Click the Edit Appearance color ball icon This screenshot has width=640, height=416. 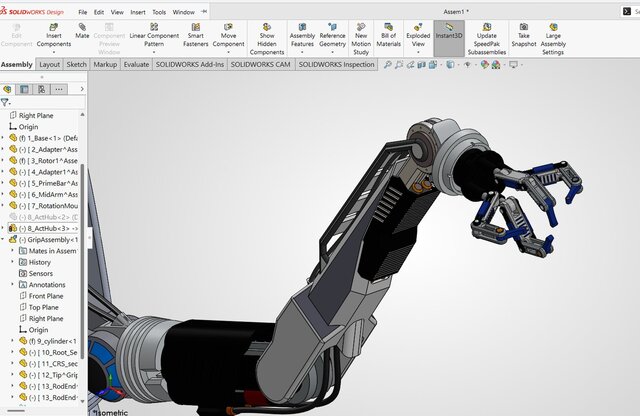[484, 65]
